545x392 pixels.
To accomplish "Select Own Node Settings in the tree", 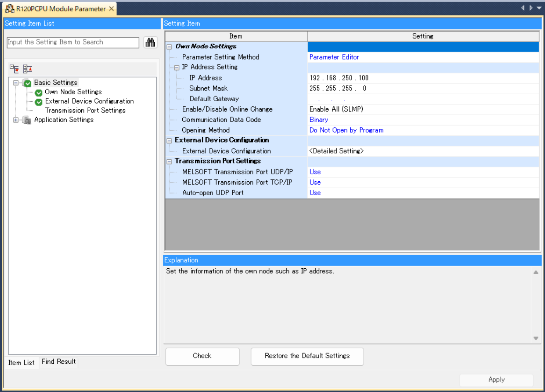I will [73, 92].
